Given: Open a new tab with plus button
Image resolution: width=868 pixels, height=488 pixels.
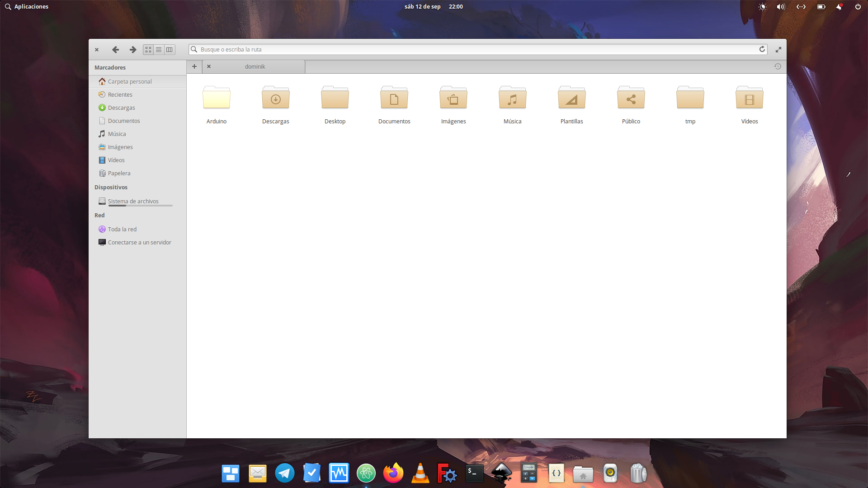Looking at the screenshot, I should pyautogui.click(x=194, y=66).
